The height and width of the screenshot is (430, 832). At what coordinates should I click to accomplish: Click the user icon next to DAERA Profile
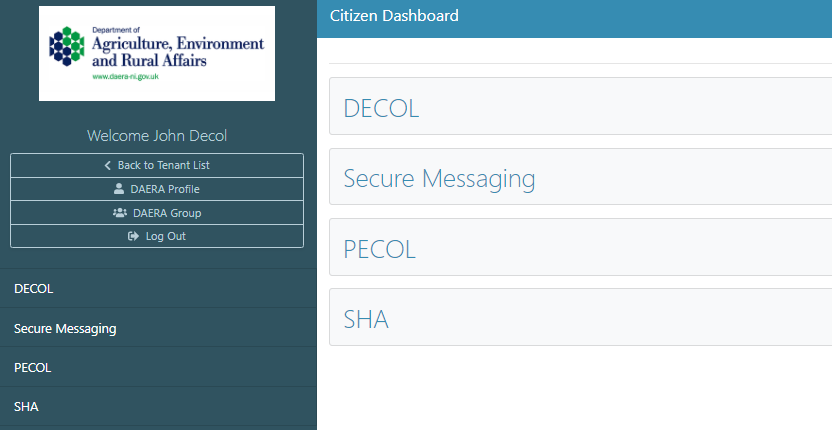(119, 189)
